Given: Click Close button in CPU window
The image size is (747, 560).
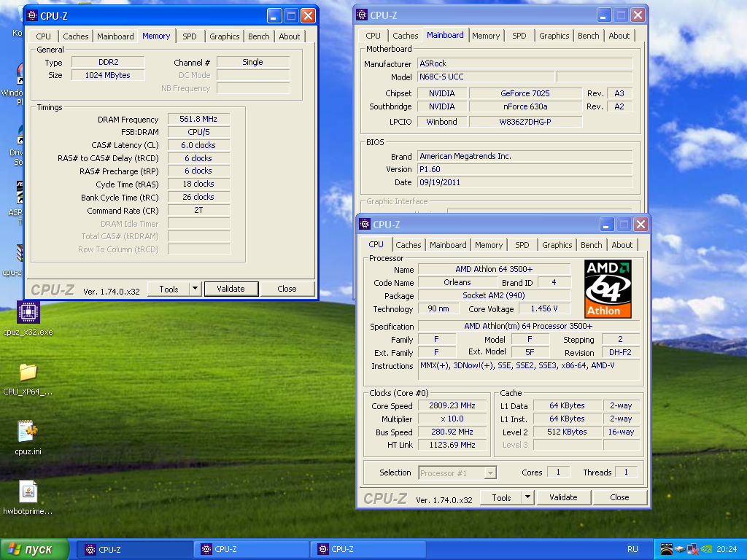Looking at the screenshot, I should (x=619, y=497).
